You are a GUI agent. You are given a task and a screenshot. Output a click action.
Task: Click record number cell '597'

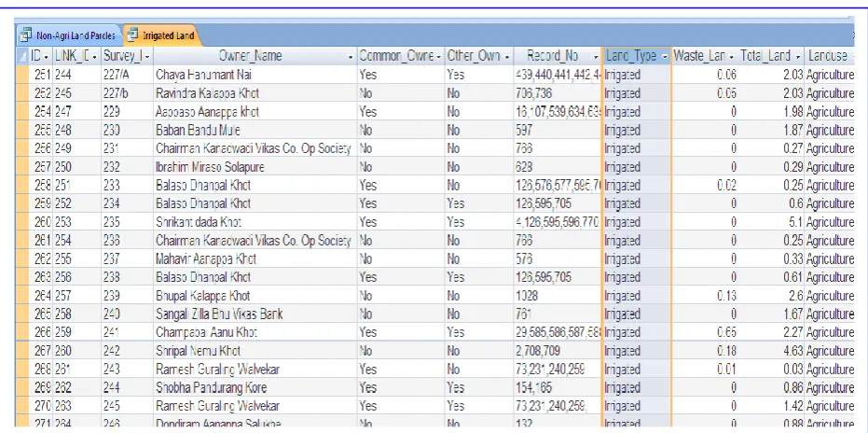coord(557,130)
